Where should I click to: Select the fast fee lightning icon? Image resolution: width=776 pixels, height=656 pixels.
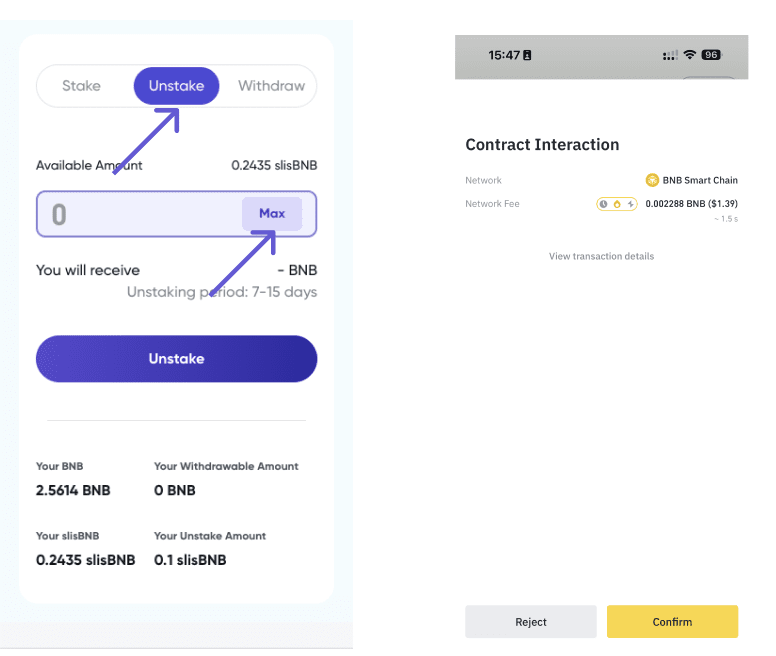[x=630, y=204]
